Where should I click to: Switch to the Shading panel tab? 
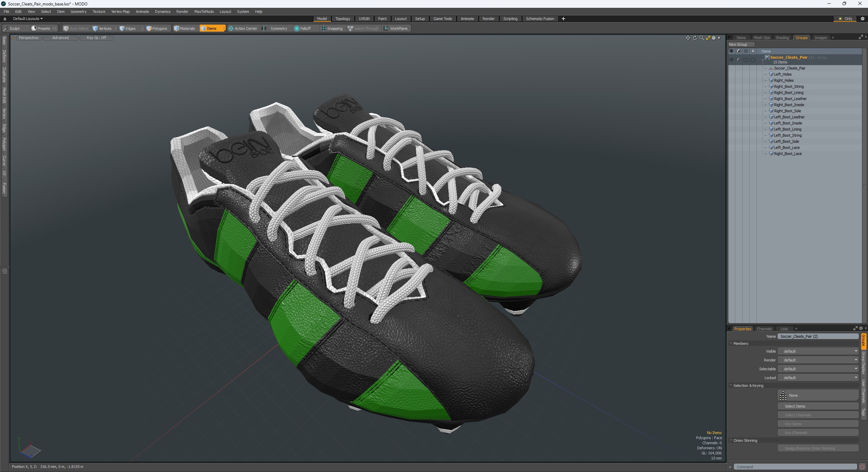pos(782,38)
